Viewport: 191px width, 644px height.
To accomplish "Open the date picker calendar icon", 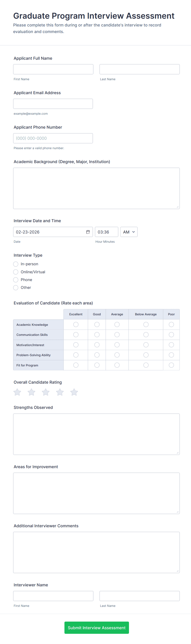I will (x=88, y=232).
